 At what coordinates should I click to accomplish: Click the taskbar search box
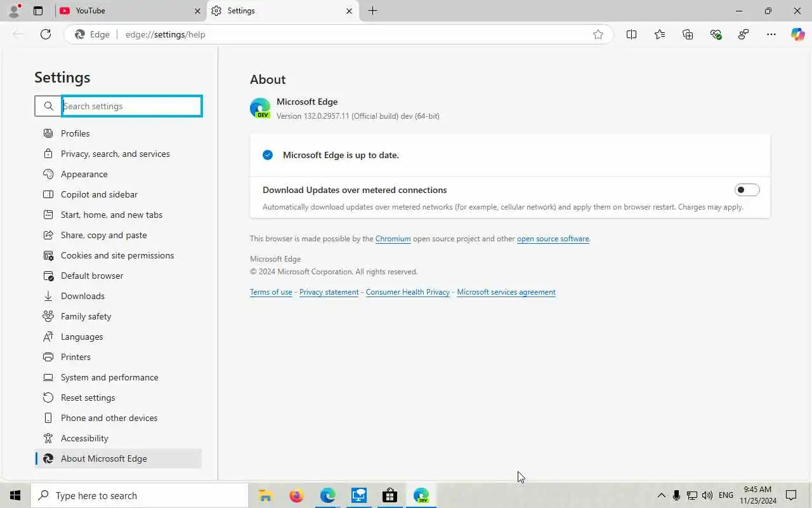(139, 495)
